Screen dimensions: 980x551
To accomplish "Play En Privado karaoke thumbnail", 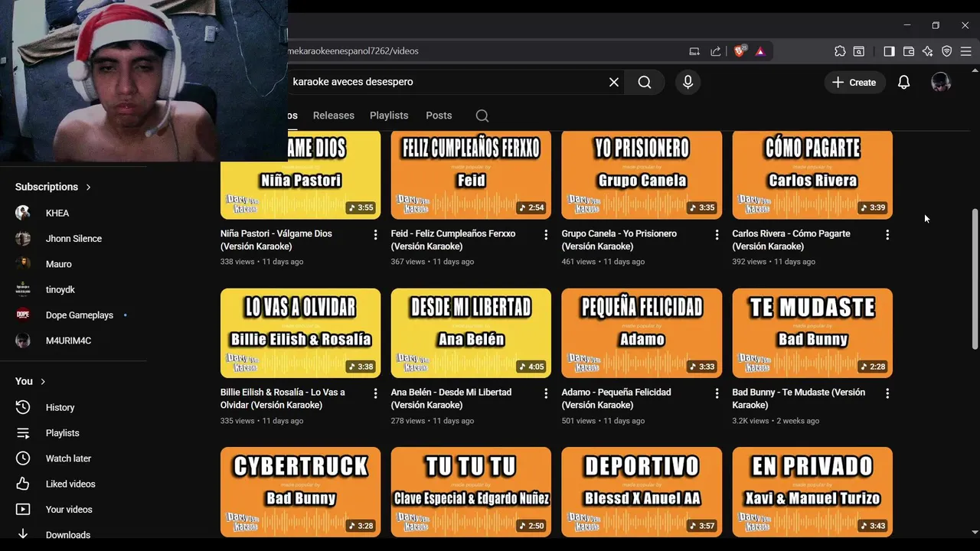I will [x=812, y=492].
